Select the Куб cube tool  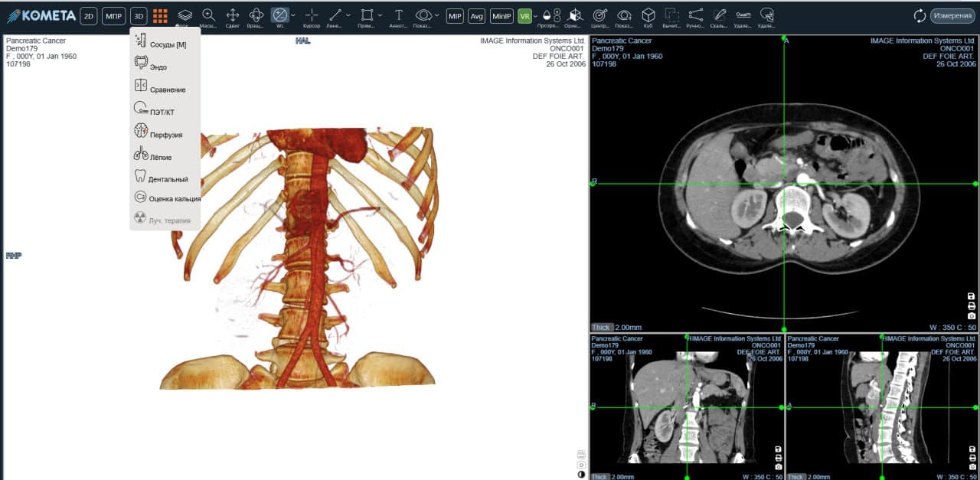pos(648,15)
